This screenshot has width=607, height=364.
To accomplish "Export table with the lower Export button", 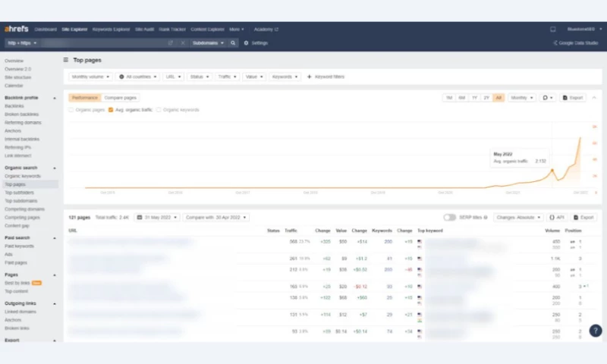I will tap(583, 218).
